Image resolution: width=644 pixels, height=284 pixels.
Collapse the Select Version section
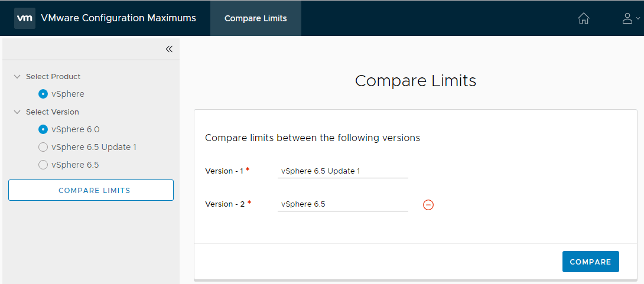click(x=17, y=112)
